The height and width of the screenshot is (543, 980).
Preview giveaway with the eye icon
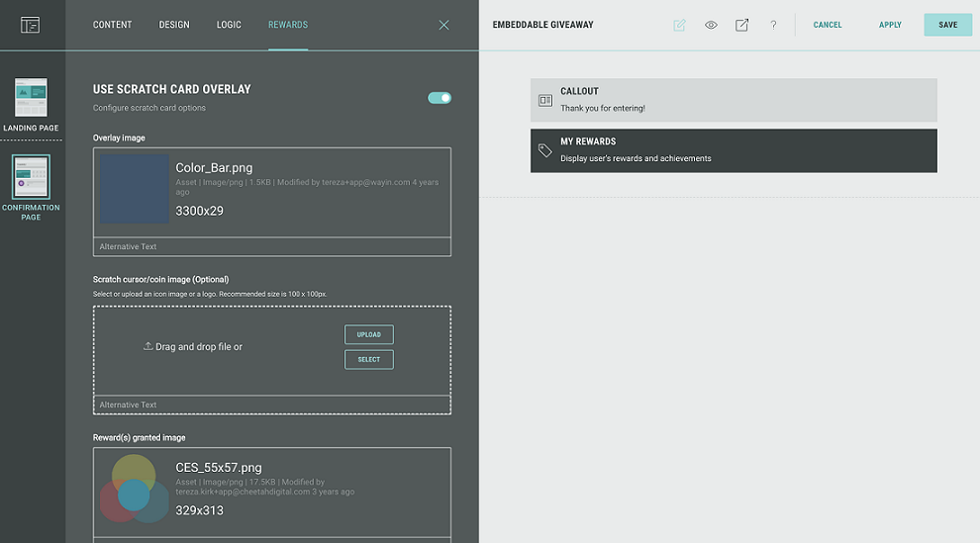711,25
